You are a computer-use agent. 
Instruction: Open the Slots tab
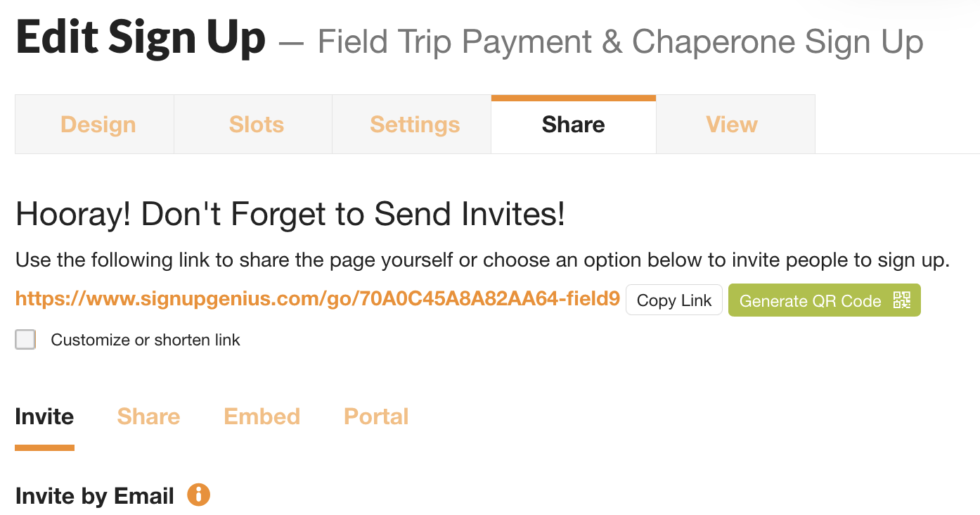(x=256, y=124)
